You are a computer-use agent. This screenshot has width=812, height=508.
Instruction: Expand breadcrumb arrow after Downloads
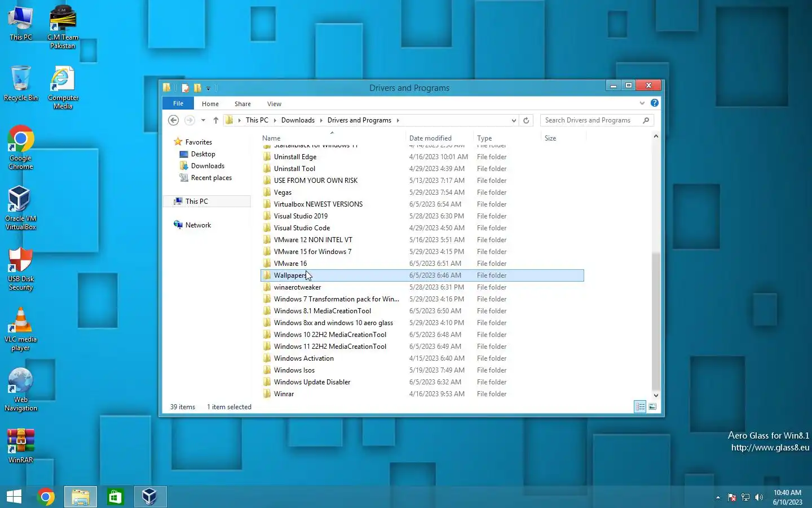[x=321, y=120]
